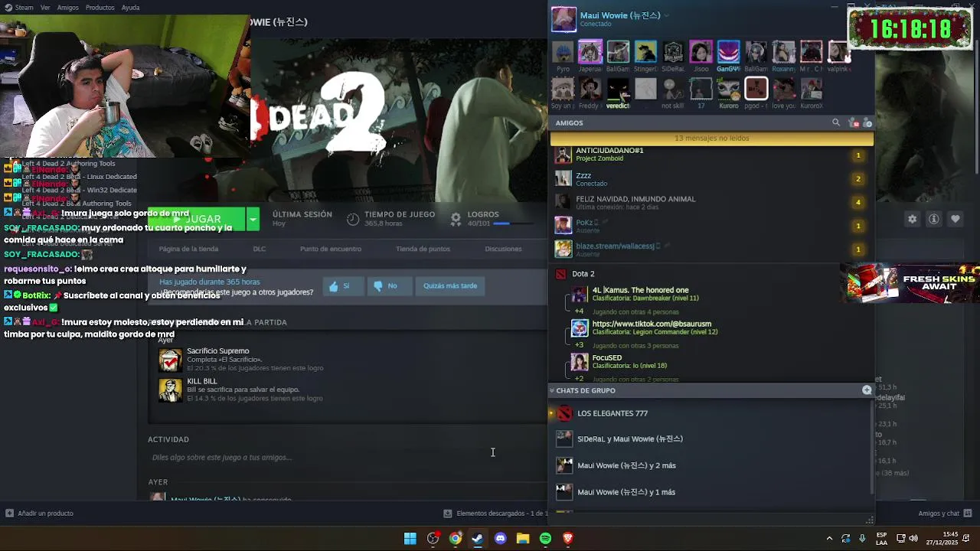Image resolution: width=980 pixels, height=551 pixels.
Task: Open Jisoo friend avatar
Action: click(701, 52)
